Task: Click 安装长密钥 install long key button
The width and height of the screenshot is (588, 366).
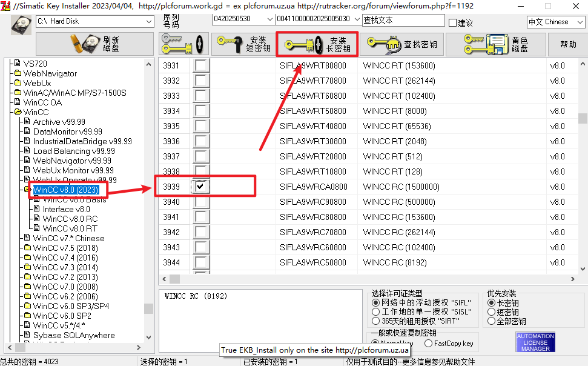Action: point(317,44)
